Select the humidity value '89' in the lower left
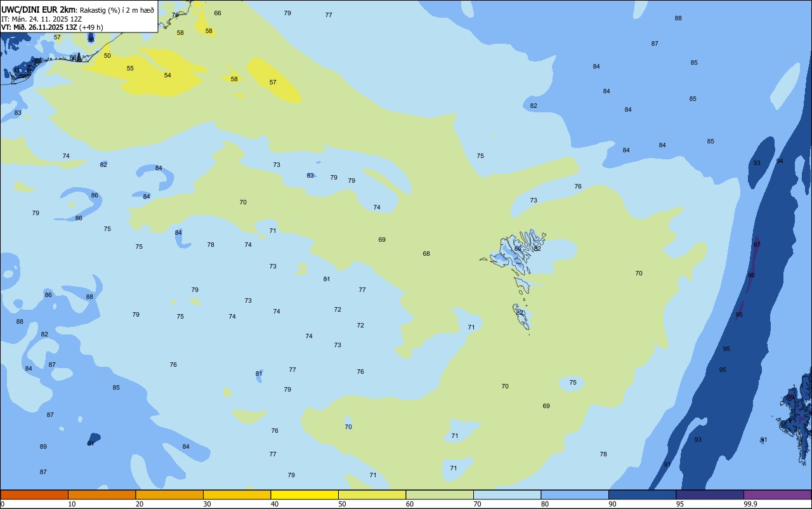The height and width of the screenshot is (509, 812). coord(43,447)
